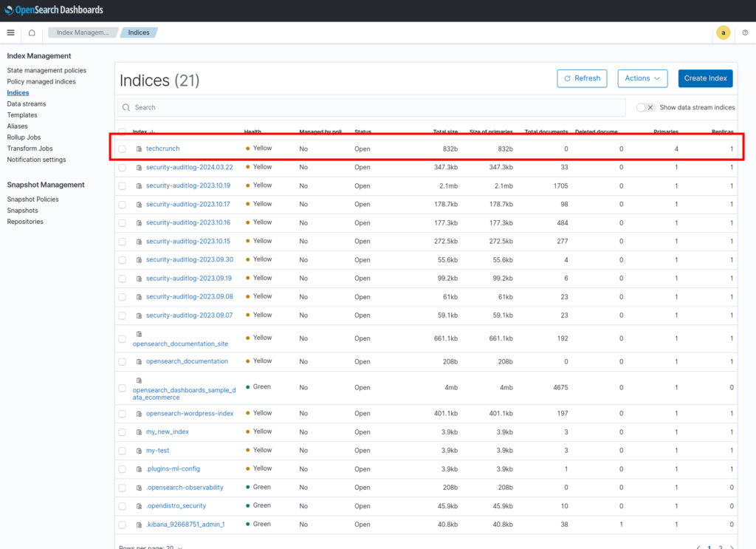Click index icon beside opensearch-wordpress-index
756x549 pixels.
[x=140, y=414]
